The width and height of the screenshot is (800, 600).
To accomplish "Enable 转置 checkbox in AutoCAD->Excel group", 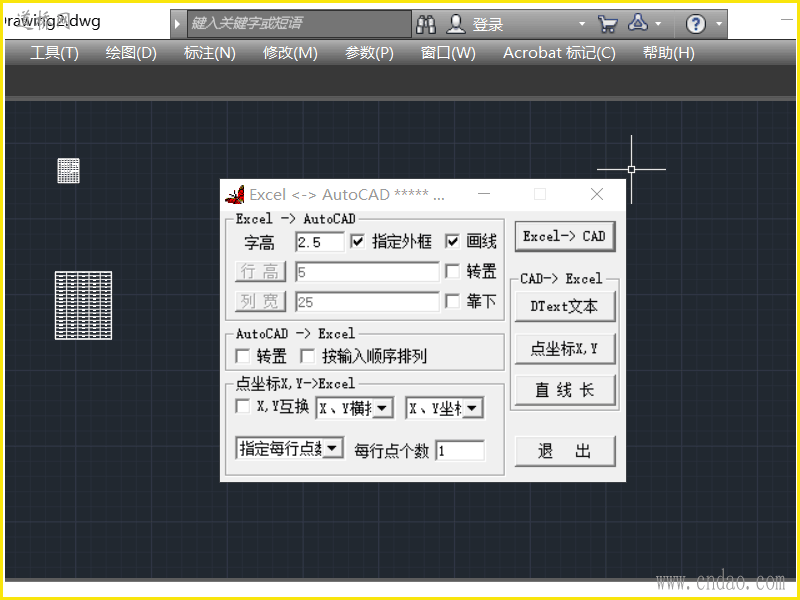I will (x=243, y=356).
